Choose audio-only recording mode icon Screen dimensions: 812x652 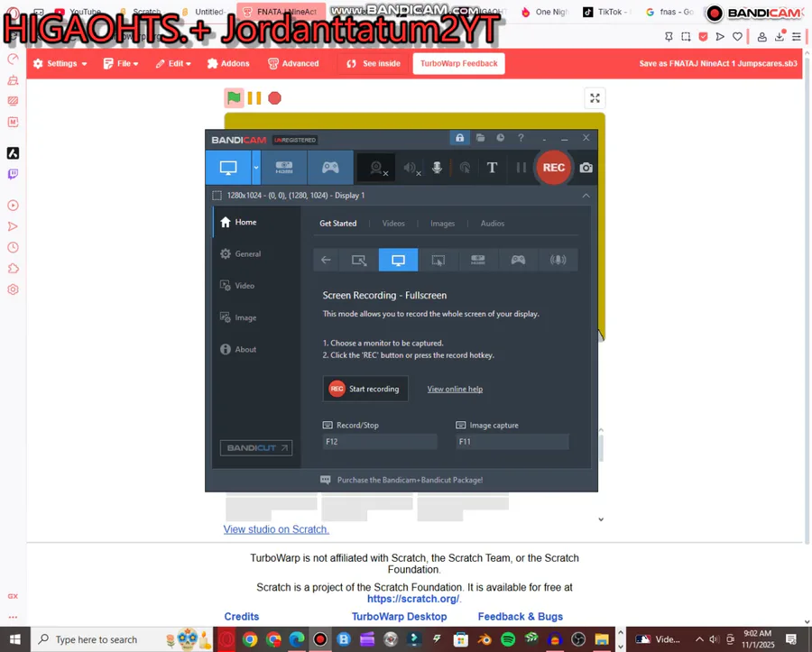pyautogui.click(x=558, y=260)
